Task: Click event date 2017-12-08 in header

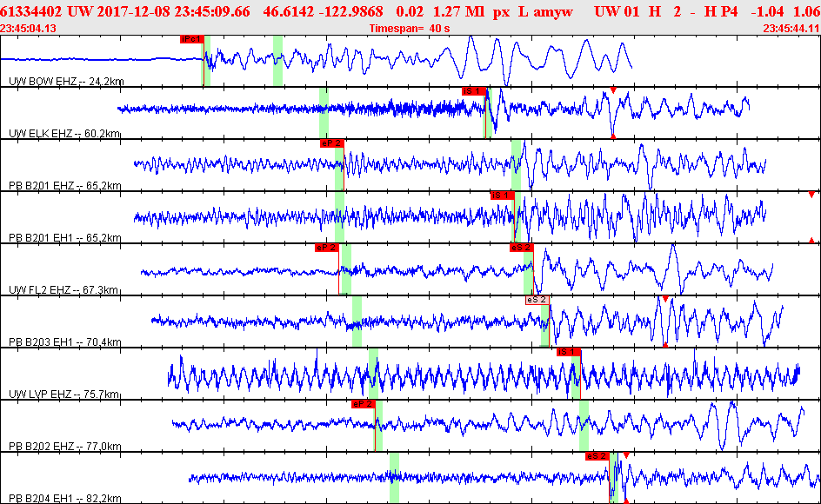Action: point(134,11)
